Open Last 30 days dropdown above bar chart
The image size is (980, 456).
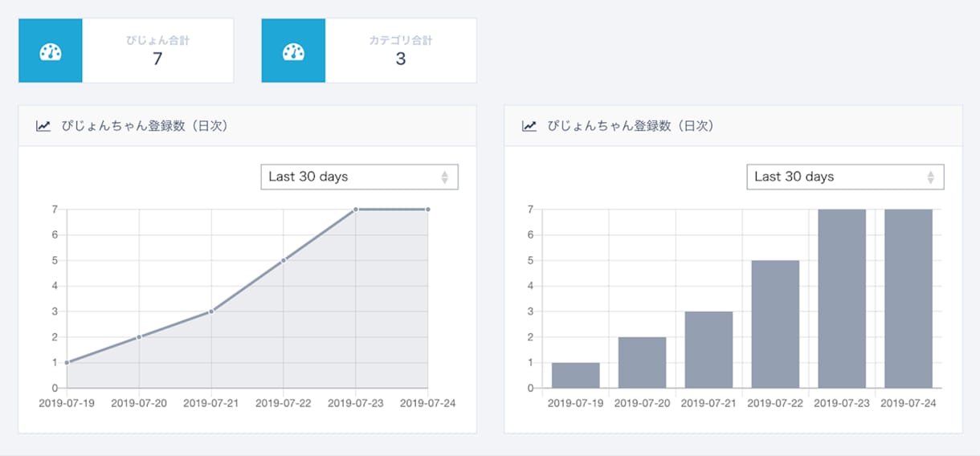coord(845,177)
